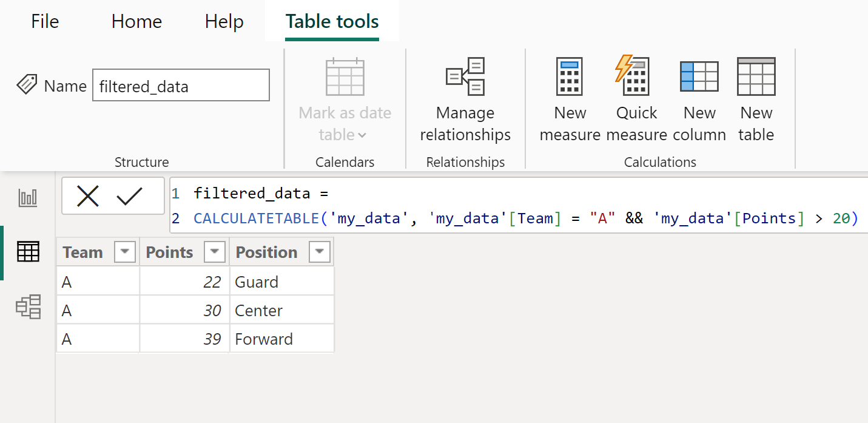This screenshot has height=423, width=868.
Task: Open Manage relationships
Action: point(465,76)
